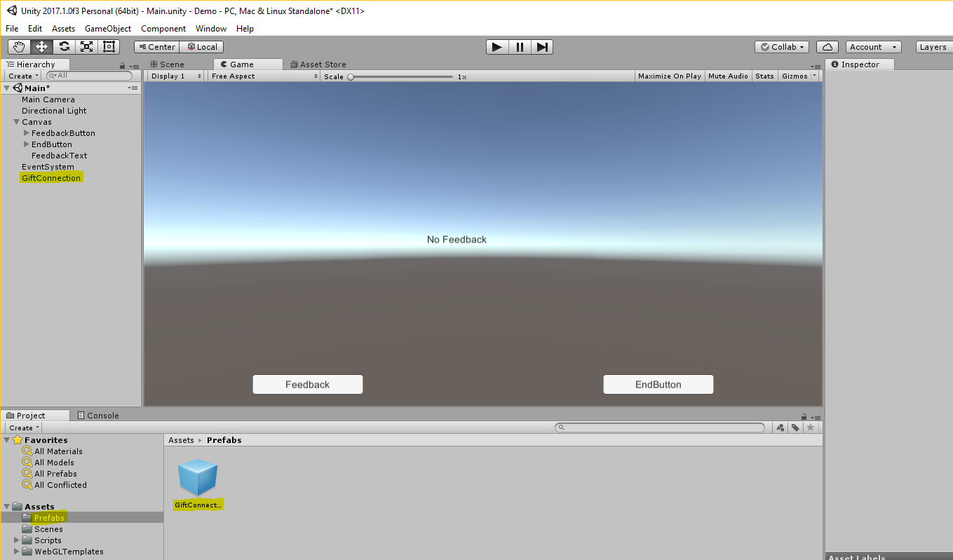Toggle handle rotation Local button
Image resolution: width=953 pixels, height=560 pixels.
[x=202, y=47]
